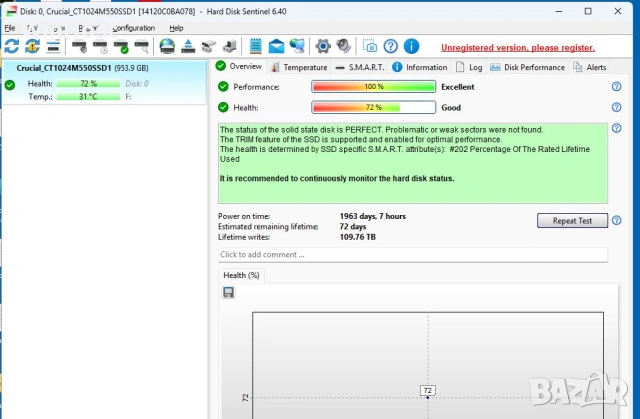640x419 pixels.
Task: Click the 'Disk: 0' label in left panel
Action: [137, 84]
